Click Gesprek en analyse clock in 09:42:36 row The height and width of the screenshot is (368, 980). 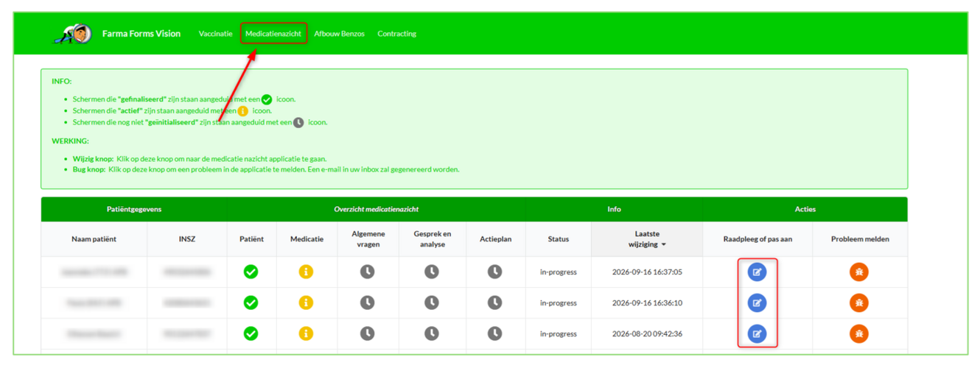pos(432,333)
